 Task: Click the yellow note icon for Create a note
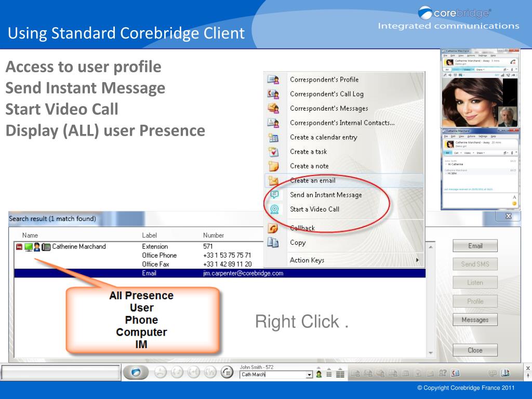(273, 166)
